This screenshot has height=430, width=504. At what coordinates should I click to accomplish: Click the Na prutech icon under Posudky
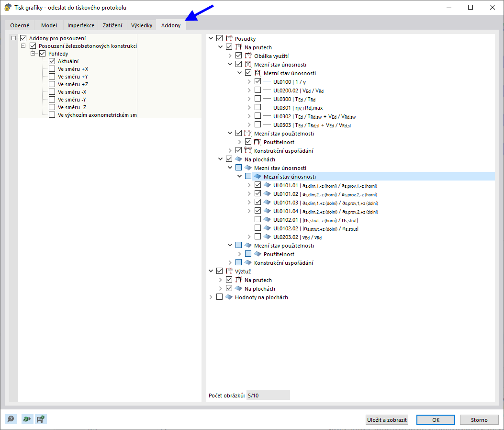(238, 47)
